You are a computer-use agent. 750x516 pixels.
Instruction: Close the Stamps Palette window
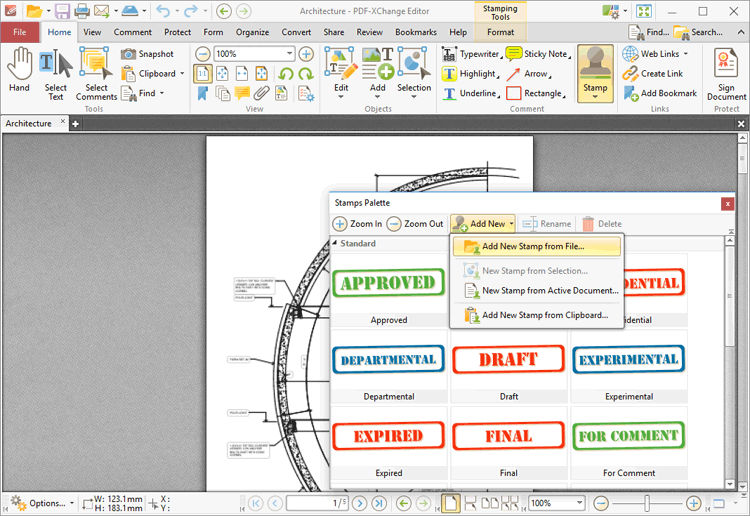(727, 204)
